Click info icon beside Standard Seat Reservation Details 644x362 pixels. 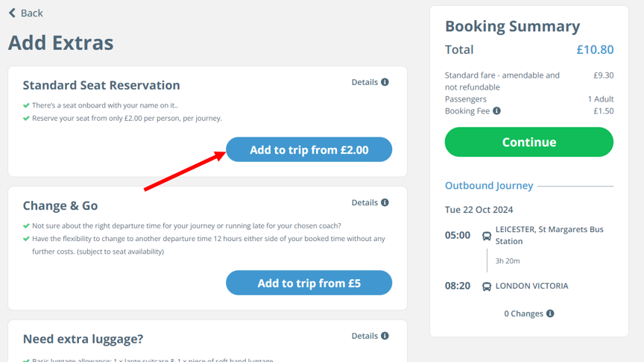tap(385, 82)
